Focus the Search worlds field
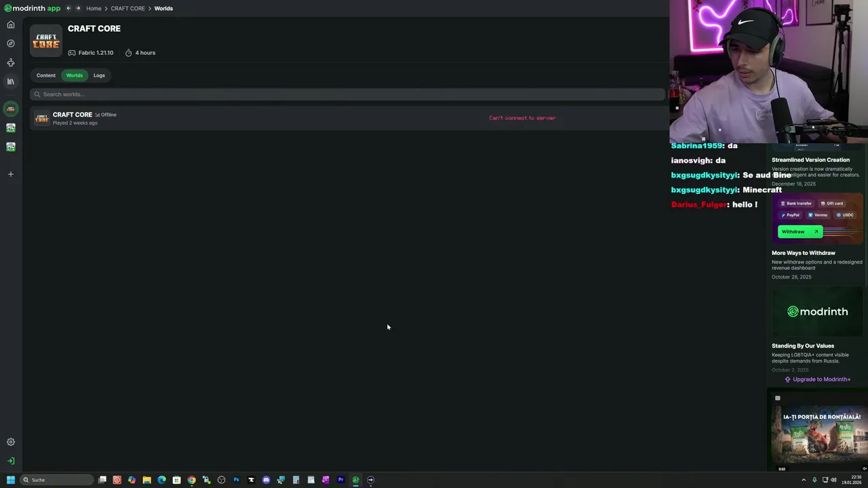 [347, 94]
